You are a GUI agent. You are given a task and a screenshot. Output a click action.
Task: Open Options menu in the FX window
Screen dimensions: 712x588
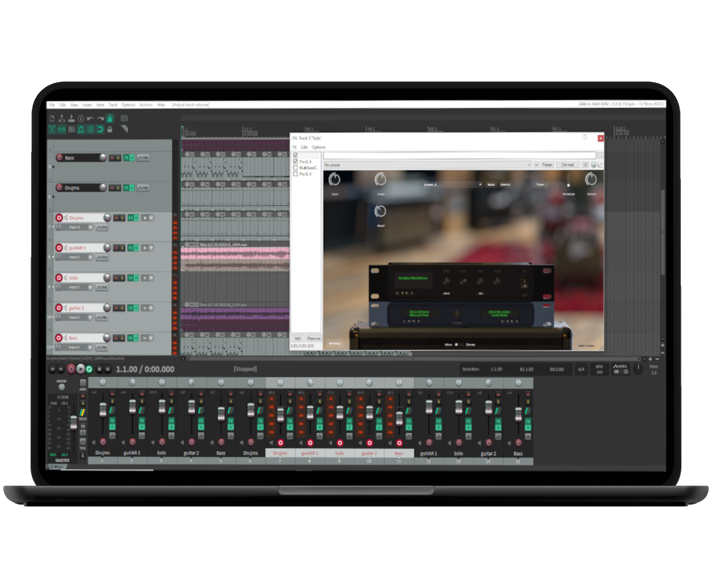(x=318, y=147)
